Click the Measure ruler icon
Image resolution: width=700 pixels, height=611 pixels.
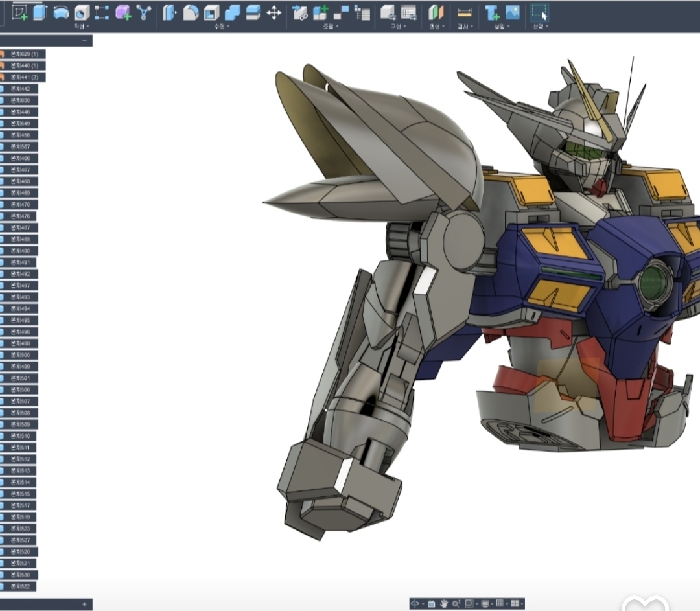pos(465,12)
